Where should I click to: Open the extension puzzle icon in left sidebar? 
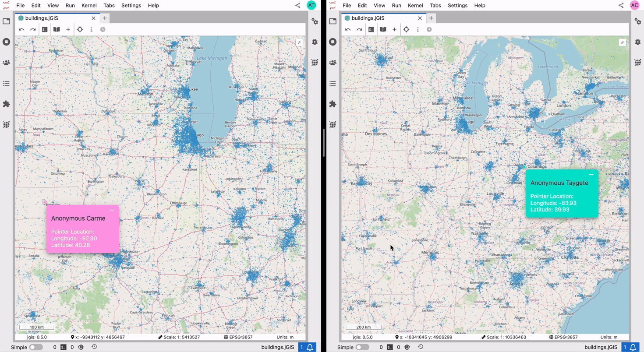tap(6, 104)
